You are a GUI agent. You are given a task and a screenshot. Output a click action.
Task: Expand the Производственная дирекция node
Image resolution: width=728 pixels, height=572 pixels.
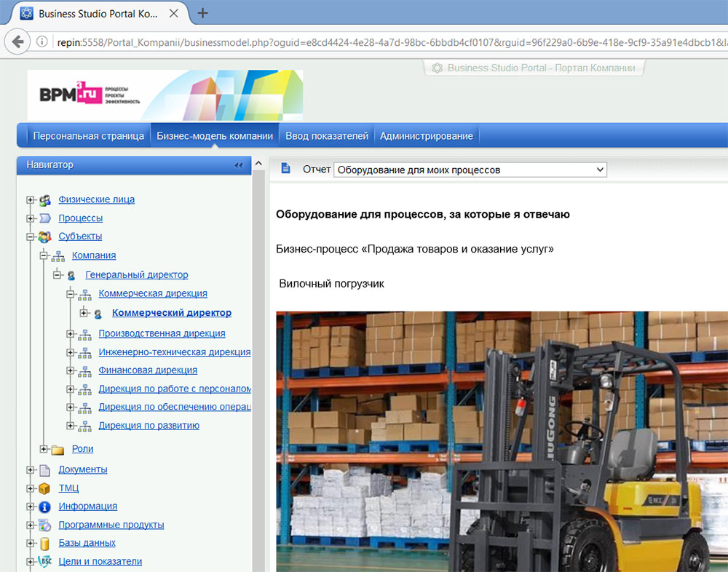tap(71, 334)
